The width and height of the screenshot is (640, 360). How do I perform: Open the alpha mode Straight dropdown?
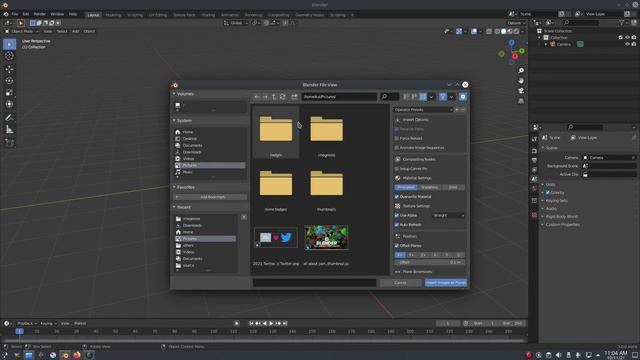point(448,216)
